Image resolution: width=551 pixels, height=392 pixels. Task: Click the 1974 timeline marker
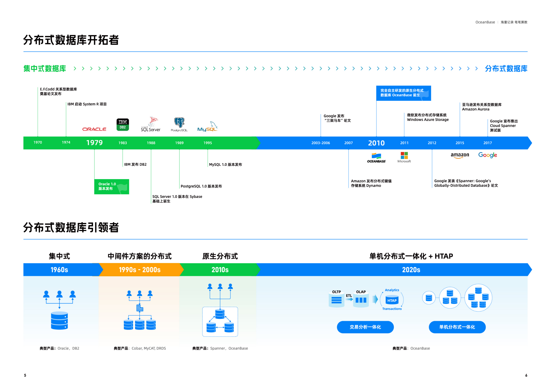pyautogui.click(x=66, y=142)
